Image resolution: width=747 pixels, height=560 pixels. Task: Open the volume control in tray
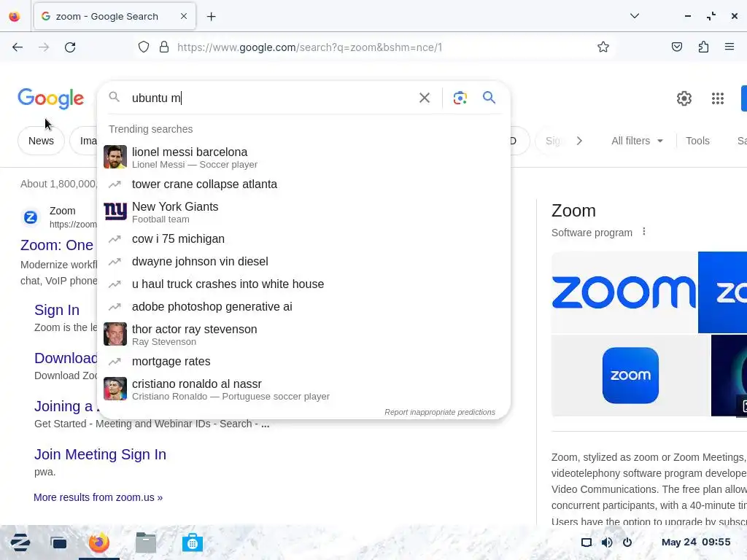(606, 542)
